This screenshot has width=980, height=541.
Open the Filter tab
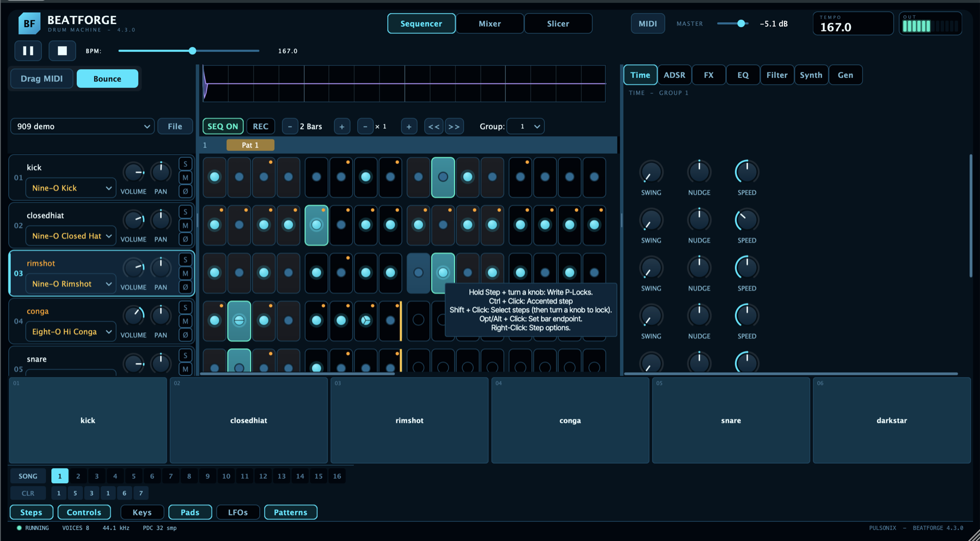[777, 75]
